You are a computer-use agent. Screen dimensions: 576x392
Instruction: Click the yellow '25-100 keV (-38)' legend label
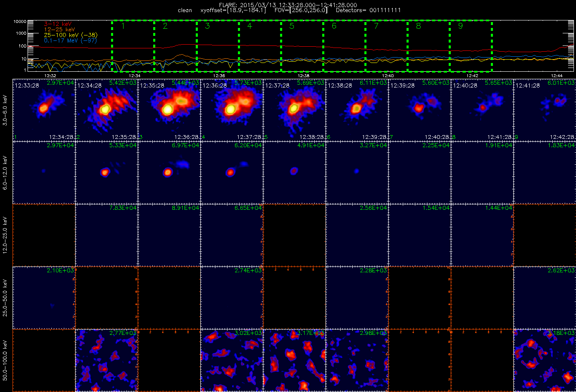click(x=71, y=35)
